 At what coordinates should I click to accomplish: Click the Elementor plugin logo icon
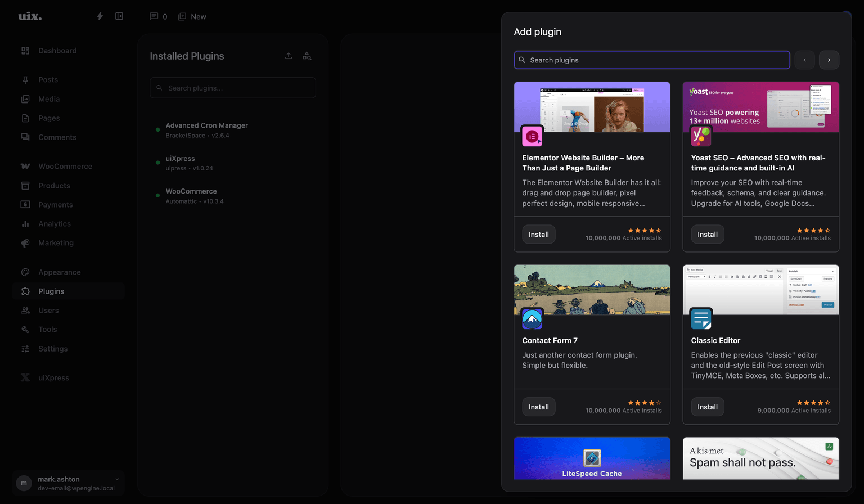(x=532, y=136)
